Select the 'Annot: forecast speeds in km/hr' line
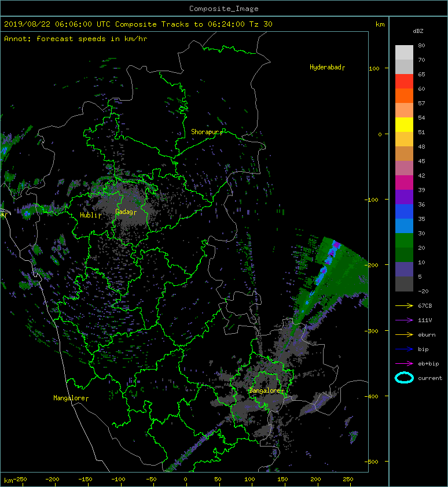Viewport: 448px width, 487px height. coord(76,39)
